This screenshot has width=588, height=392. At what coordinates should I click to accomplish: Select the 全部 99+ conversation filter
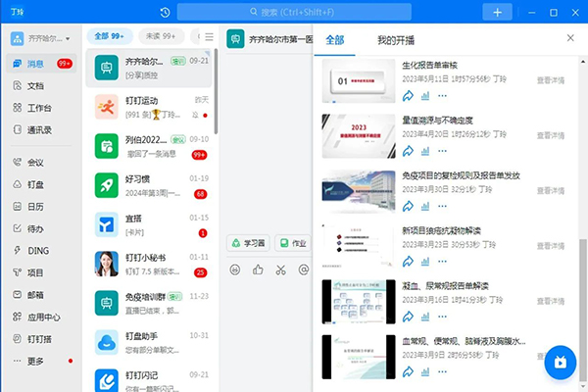[x=110, y=36]
